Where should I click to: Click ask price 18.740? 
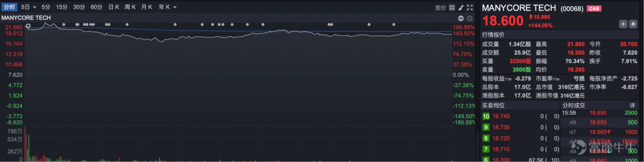pos(501,116)
